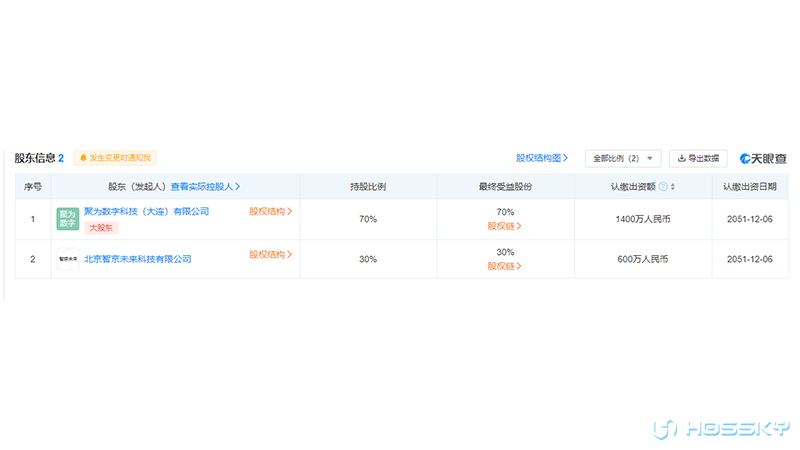Click 导出数据 export button
Image resolution: width=800 pixels, height=450 pixels.
698,158
